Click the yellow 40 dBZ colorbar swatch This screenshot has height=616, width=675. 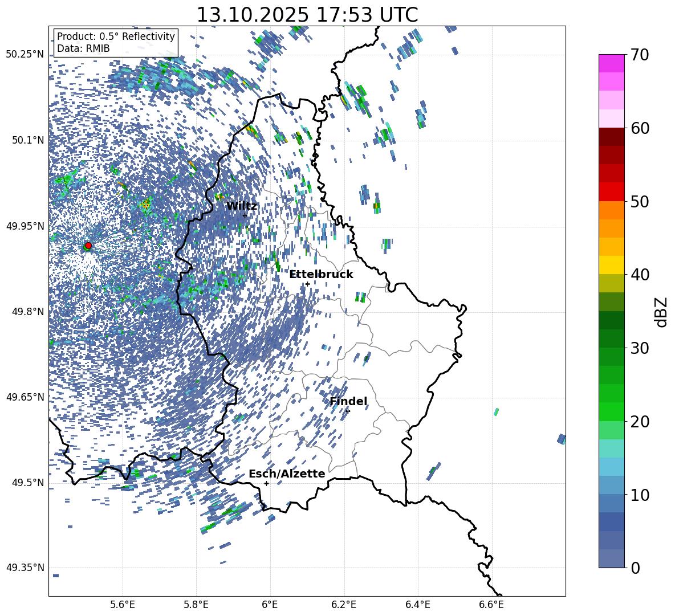[x=611, y=265]
